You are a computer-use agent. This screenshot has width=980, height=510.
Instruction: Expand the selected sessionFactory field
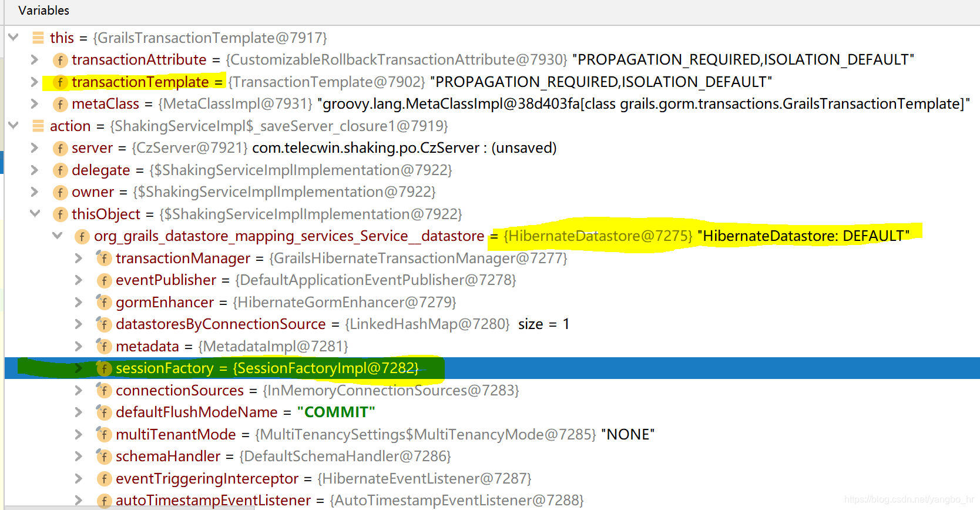pyautogui.click(x=79, y=368)
